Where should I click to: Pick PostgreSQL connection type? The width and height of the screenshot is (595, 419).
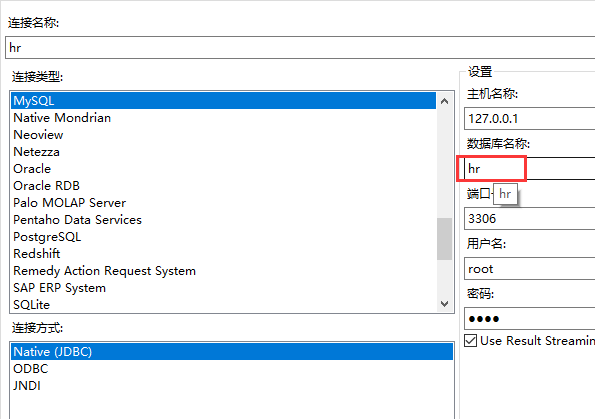pos(224,237)
